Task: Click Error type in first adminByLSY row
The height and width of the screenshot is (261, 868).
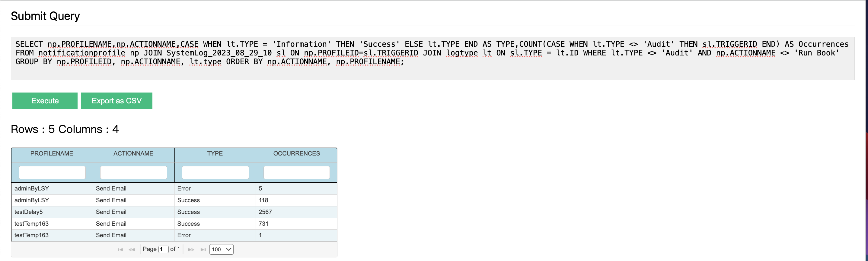Action: coord(215,188)
